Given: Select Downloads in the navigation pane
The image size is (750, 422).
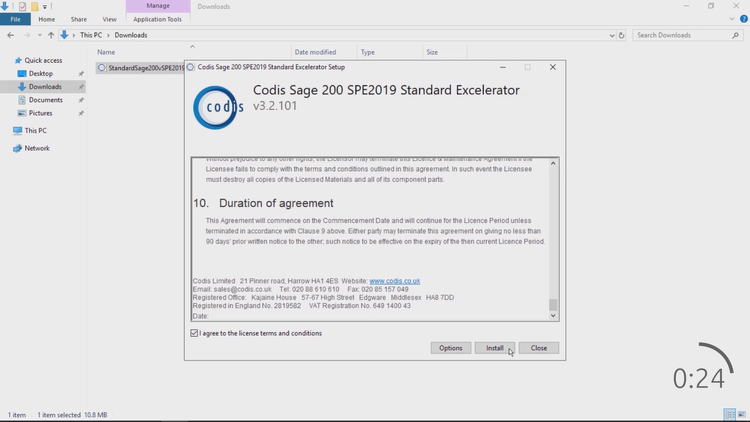Looking at the screenshot, I should (45, 87).
